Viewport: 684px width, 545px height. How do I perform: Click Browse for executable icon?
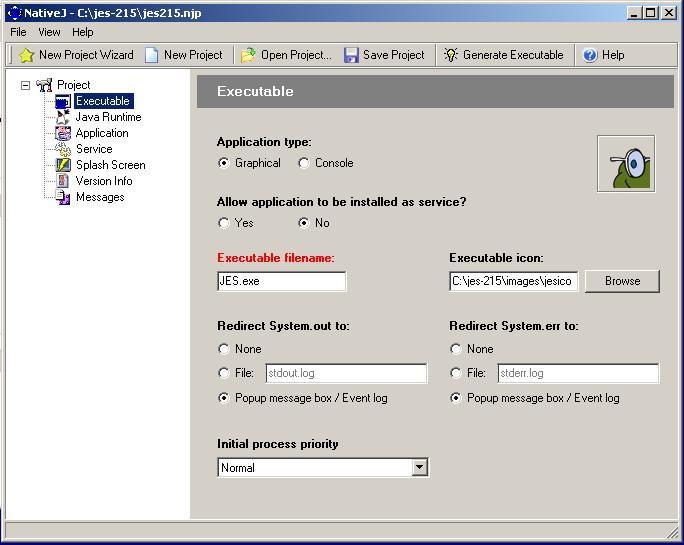[x=622, y=281]
